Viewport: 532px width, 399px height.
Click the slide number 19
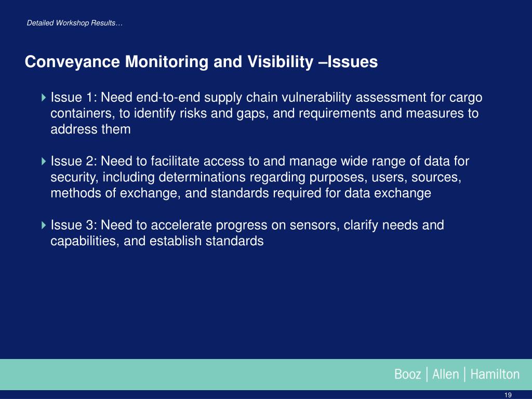pos(508,395)
